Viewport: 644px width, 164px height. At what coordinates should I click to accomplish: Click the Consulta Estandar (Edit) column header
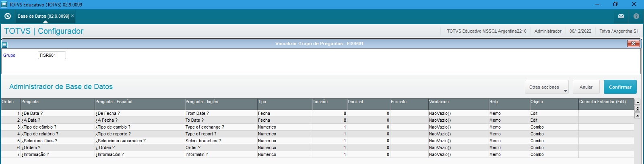click(x=606, y=104)
